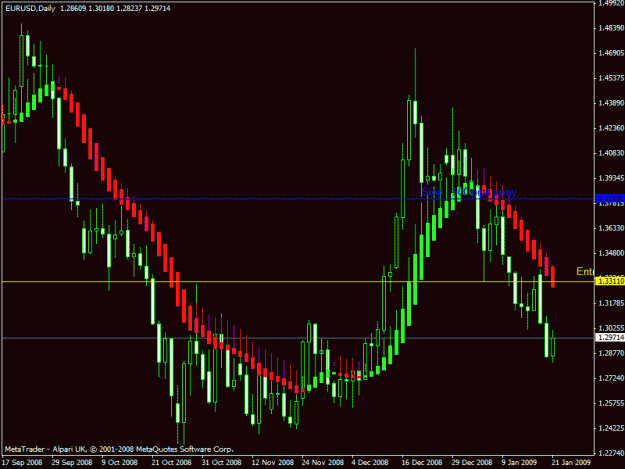Screen dimensions: 625x469
Task: Click the 1.46905 price axis label
Action: click(611, 53)
